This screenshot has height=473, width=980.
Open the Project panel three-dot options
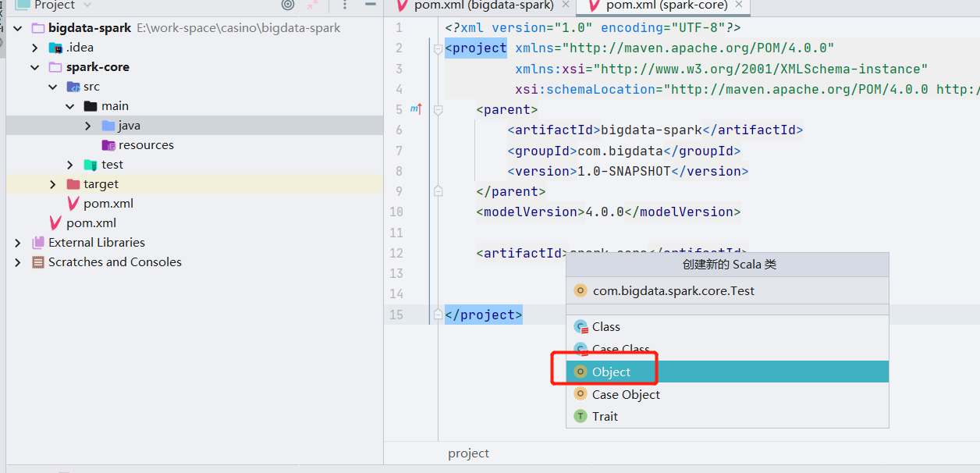[345, 5]
